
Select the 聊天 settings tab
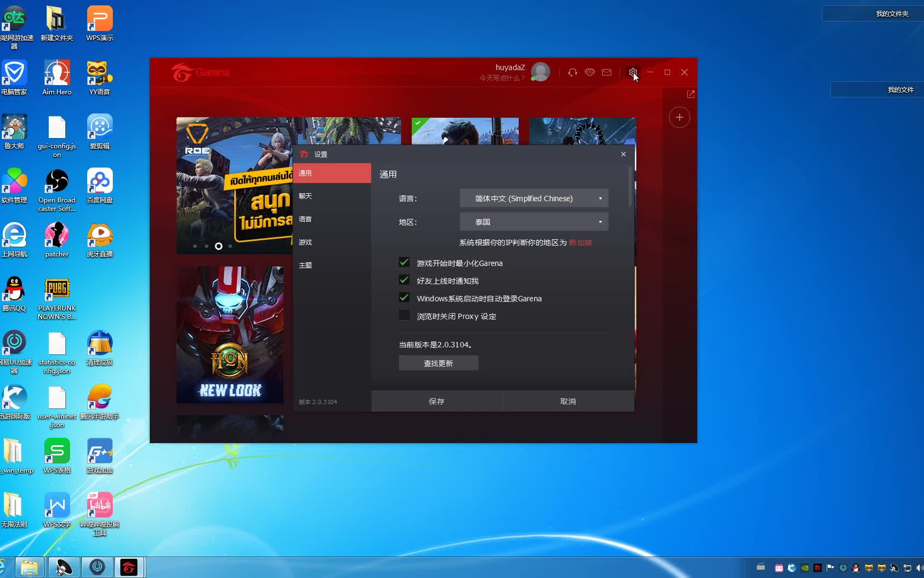tap(332, 196)
